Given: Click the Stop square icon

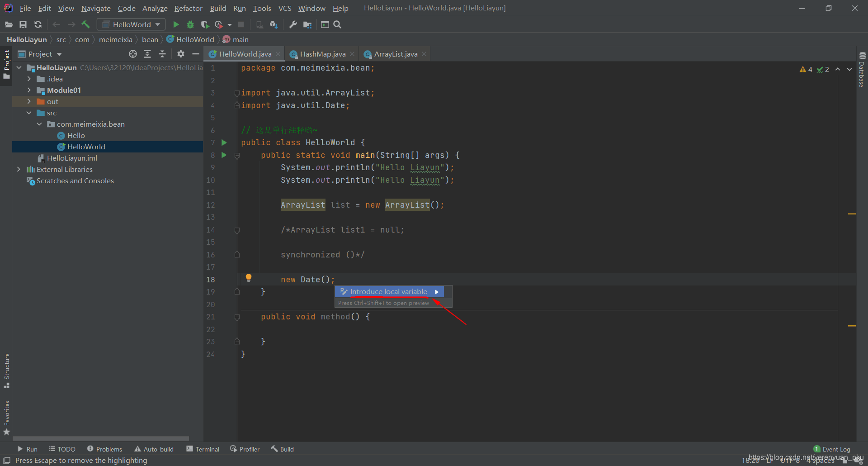Looking at the screenshot, I should [241, 24].
